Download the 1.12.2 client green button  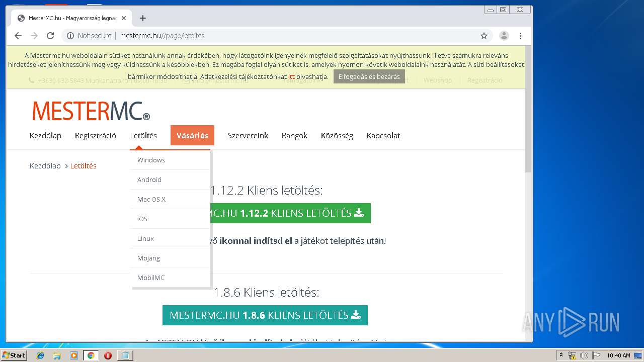[x=291, y=213]
